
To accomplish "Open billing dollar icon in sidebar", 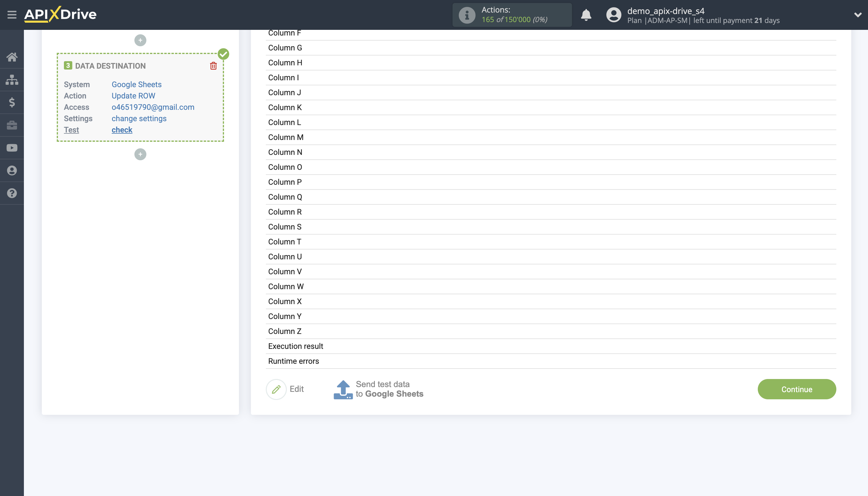I will (x=12, y=102).
